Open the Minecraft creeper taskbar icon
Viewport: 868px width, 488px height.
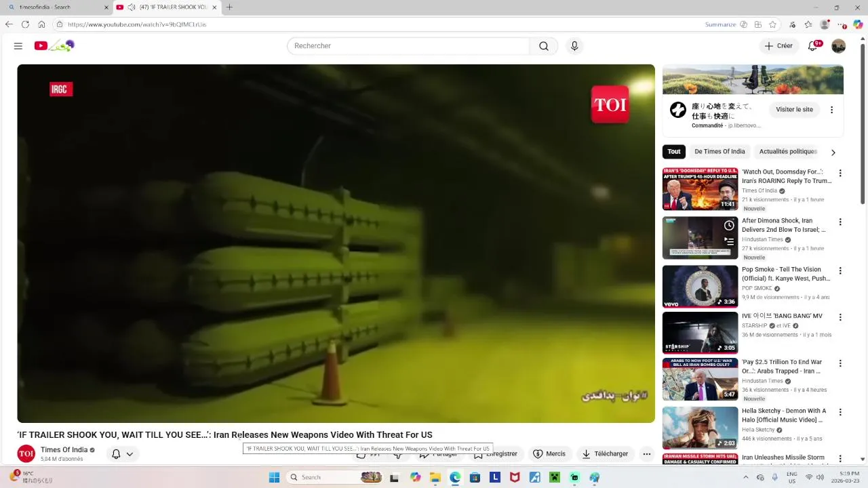click(555, 477)
